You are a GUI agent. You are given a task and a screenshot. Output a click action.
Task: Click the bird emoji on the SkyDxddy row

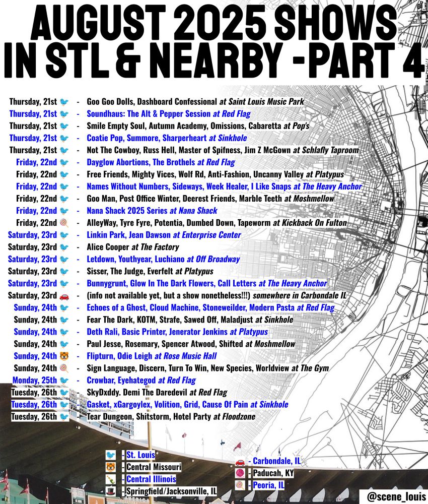pyautogui.click(x=64, y=393)
